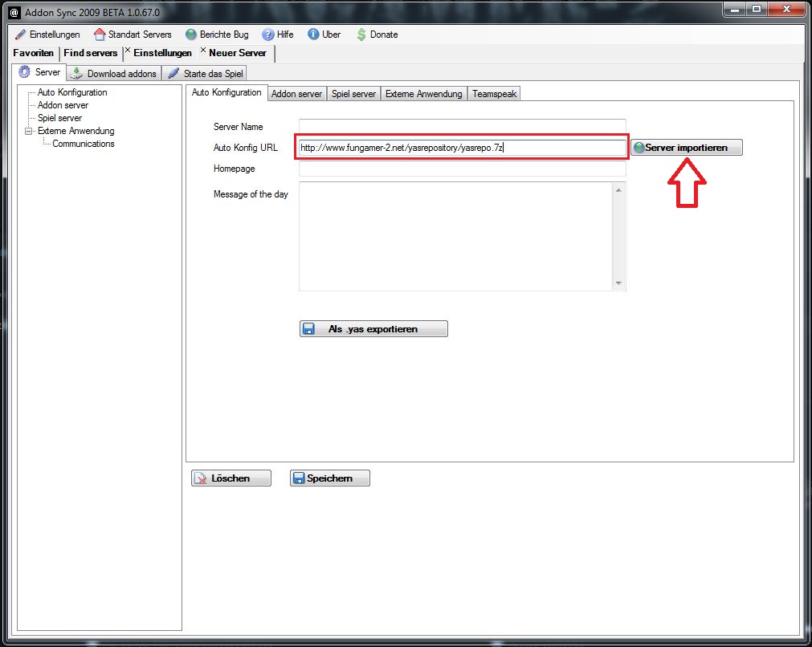Click into the Server Name field
Viewport: 812px width, 647px height.
click(x=462, y=127)
